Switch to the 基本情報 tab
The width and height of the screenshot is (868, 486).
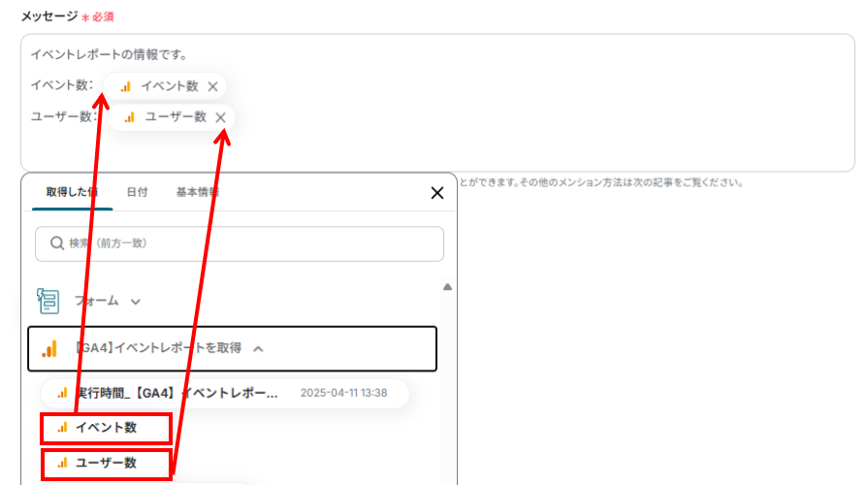click(x=198, y=192)
